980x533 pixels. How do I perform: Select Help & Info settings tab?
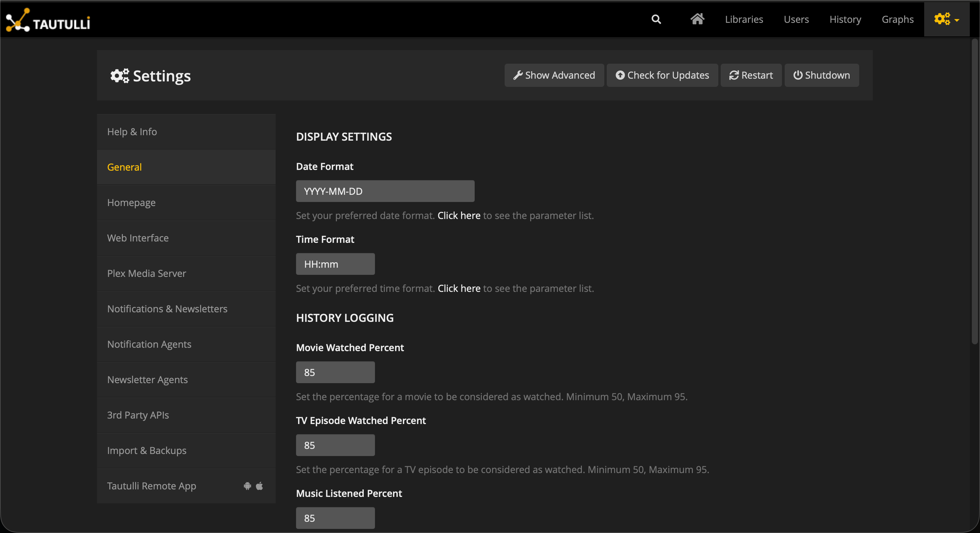[x=186, y=132]
